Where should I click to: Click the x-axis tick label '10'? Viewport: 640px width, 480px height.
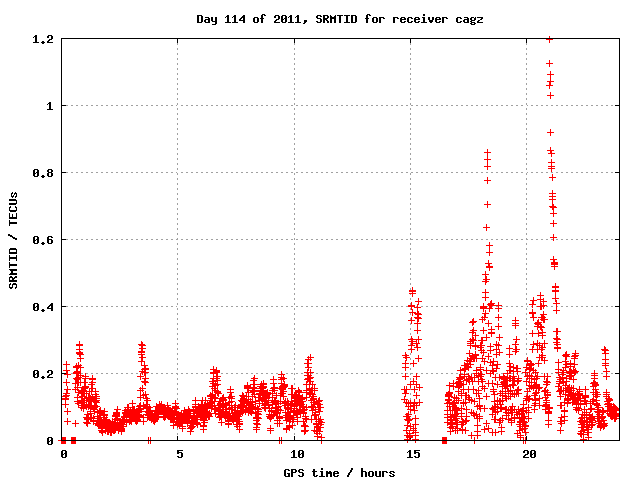[x=297, y=453]
